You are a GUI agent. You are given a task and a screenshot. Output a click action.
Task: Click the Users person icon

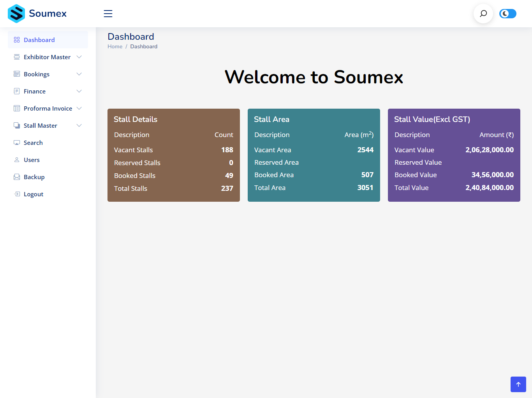17,160
